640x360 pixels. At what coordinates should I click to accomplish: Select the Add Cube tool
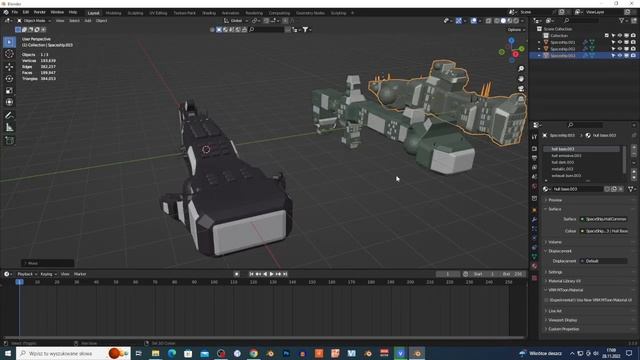click(9, 140)
